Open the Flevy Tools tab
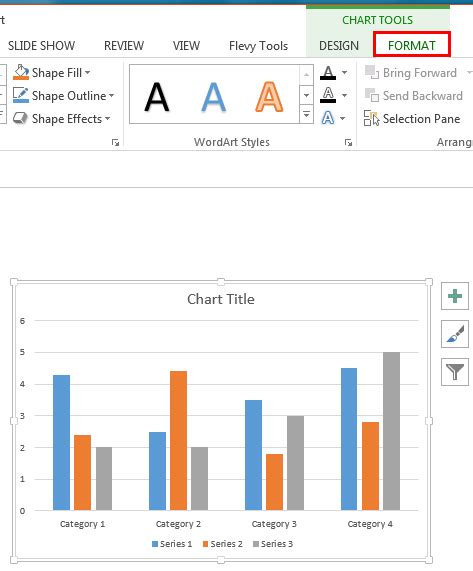 (258, 46)
